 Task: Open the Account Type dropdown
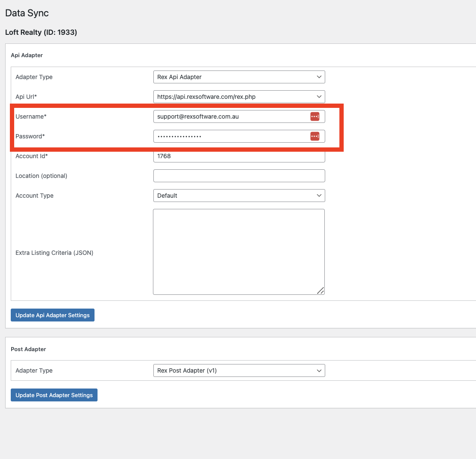click(x=239, y=196)
